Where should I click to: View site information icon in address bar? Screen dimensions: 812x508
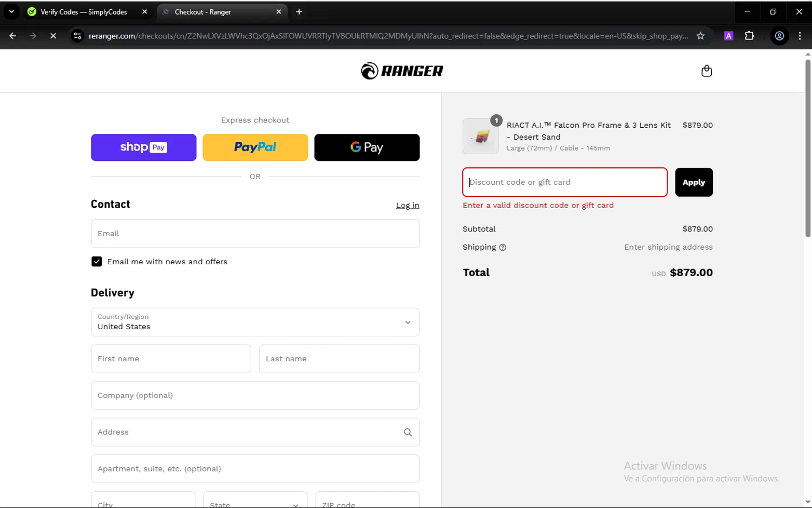tap(77, 36)
